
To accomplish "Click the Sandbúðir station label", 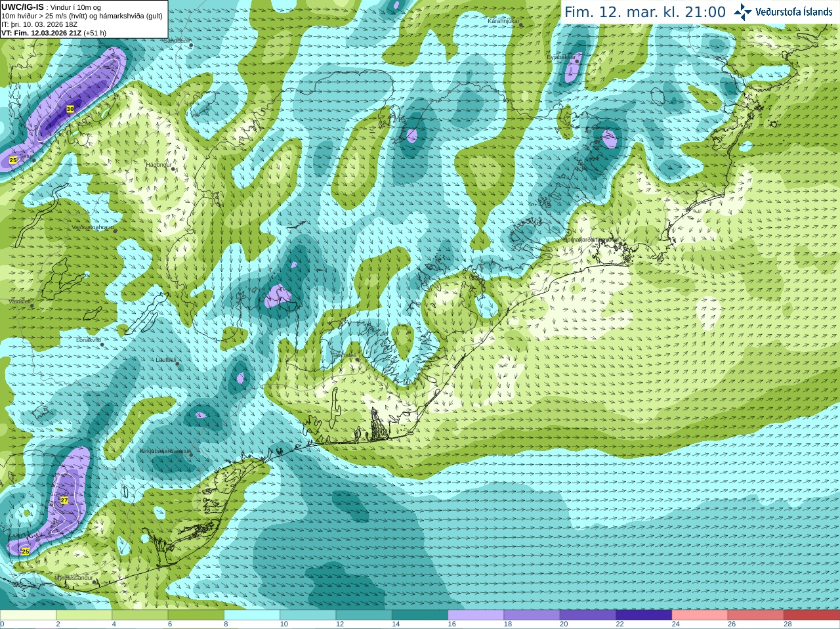I will coord(177,41).
